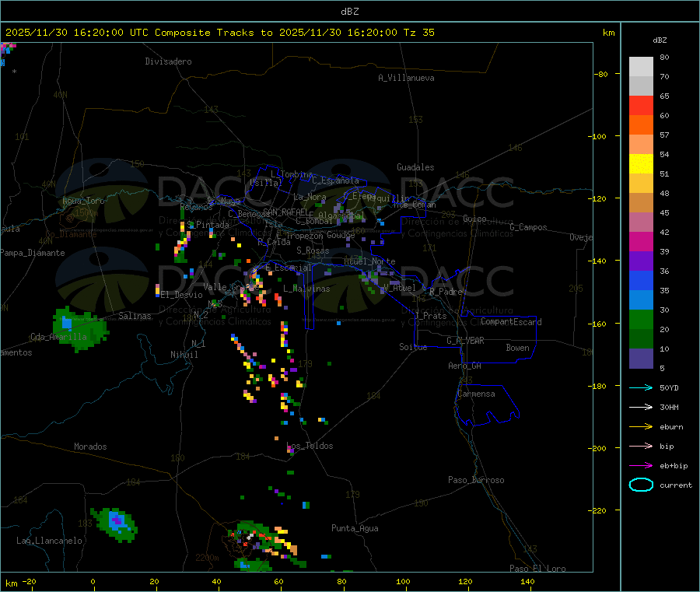Click the yellow eburn arrow in legend

point(641,427)
